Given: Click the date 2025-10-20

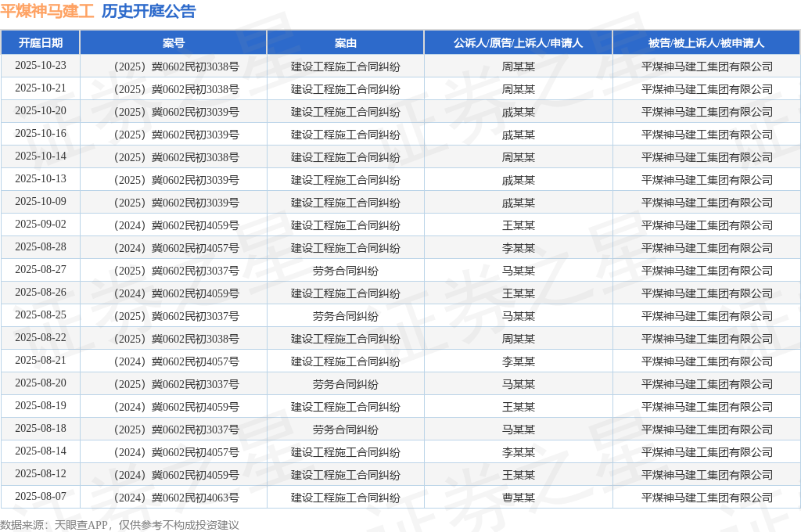Looking at the screenshot, I should (x=41, y=111).
